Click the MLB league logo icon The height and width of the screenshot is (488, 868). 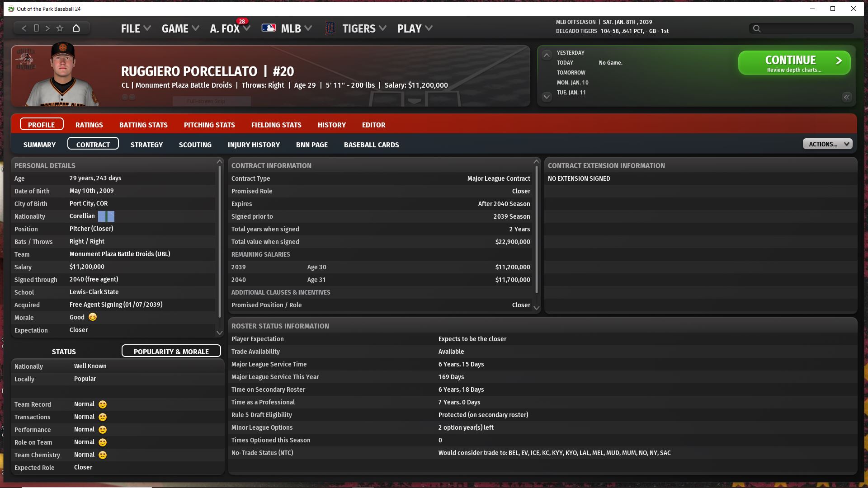coord(269,28)
